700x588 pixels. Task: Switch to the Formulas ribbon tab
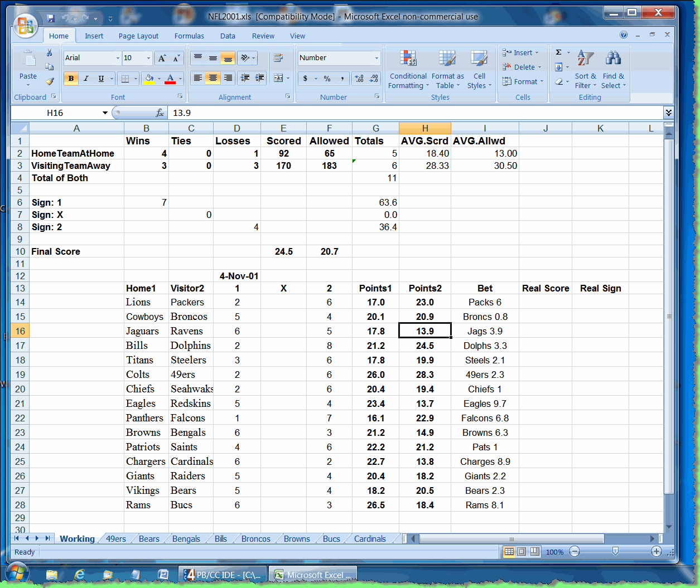189,36
